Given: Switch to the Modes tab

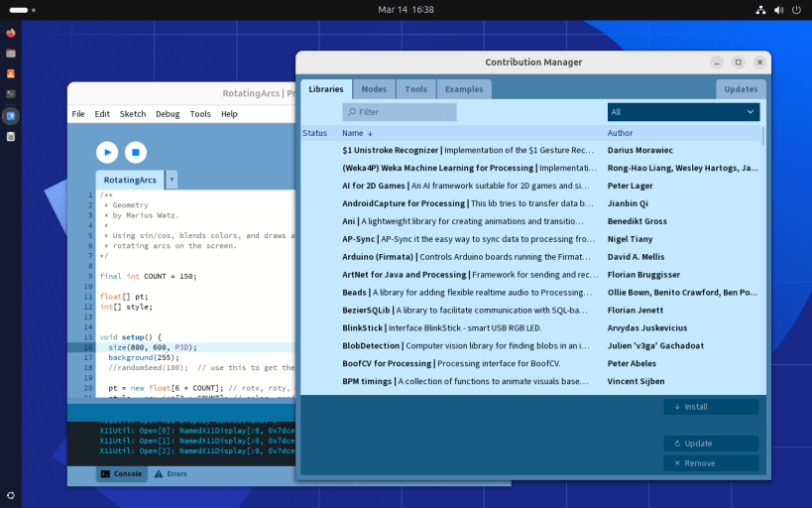Looking at the screenshot, I should [374, 89].
